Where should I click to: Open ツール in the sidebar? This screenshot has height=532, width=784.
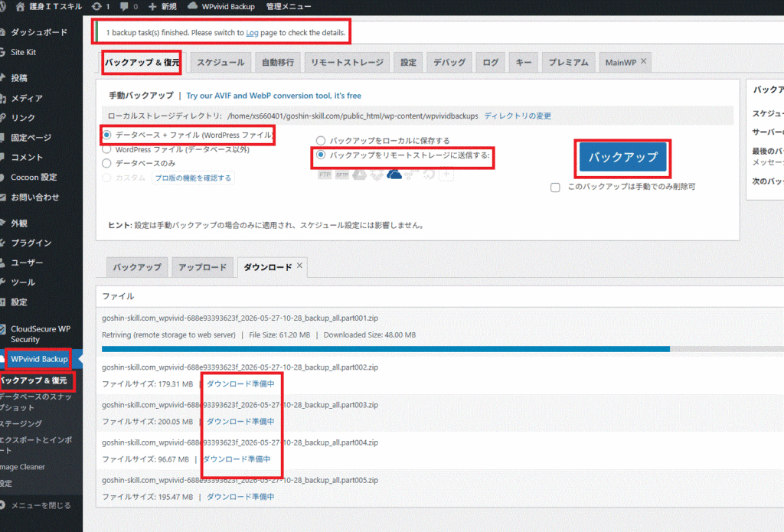pyautogui.click(x=23, y=282)
